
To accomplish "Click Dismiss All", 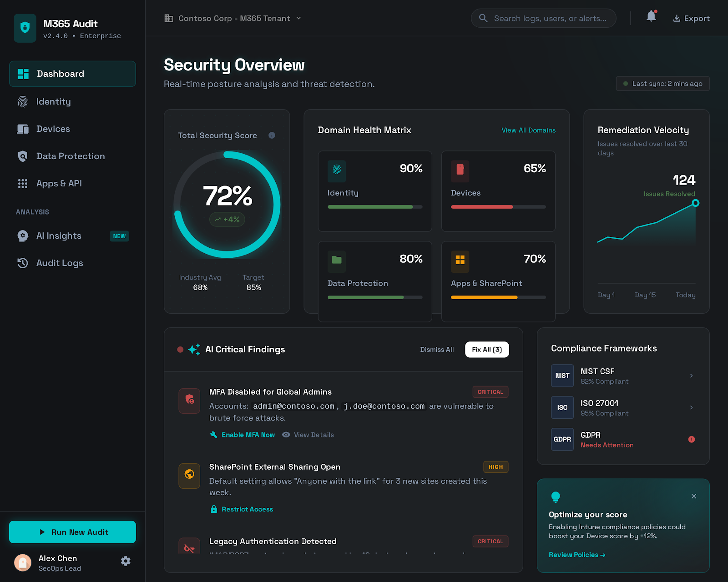I will (437, 349).
